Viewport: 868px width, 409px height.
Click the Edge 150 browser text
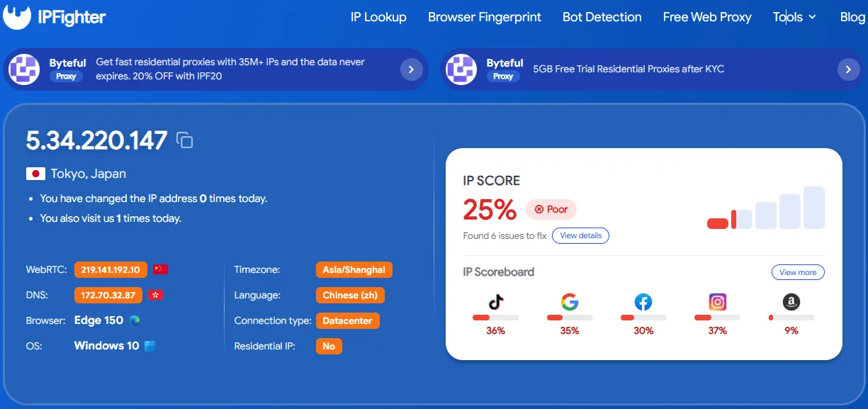pyautogui.click(x=98, y=320)
